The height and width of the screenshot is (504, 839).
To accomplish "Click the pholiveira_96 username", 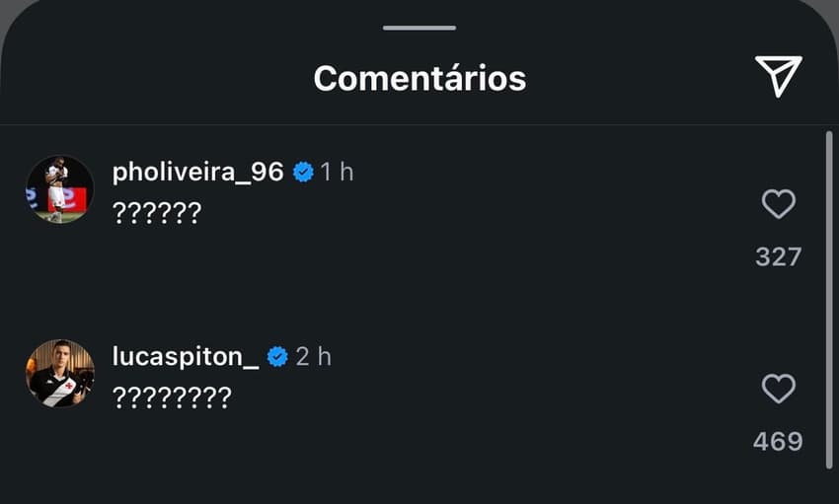I will (197, 172).
